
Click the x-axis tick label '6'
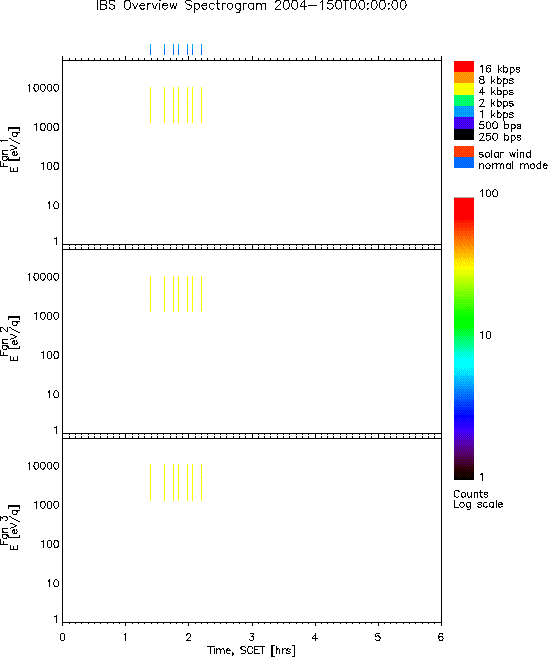(441, 637)
